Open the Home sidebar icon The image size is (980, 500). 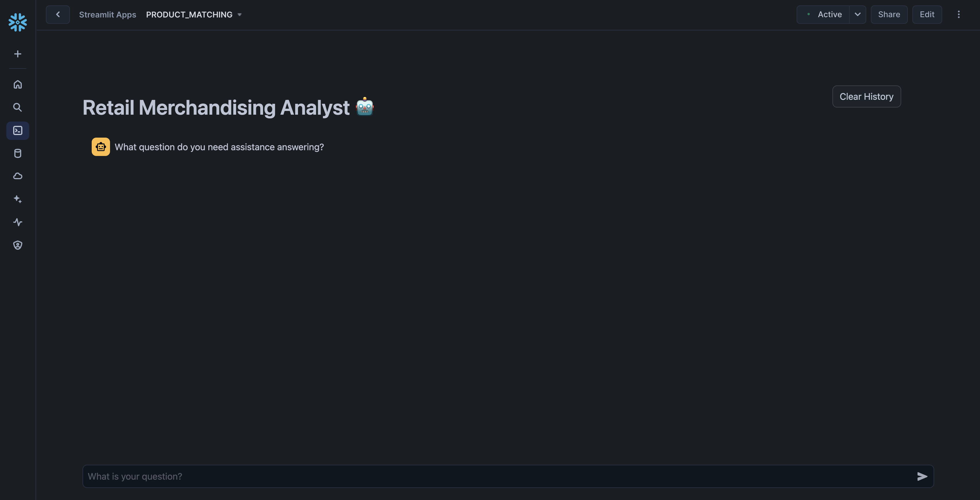coord(17,85)
